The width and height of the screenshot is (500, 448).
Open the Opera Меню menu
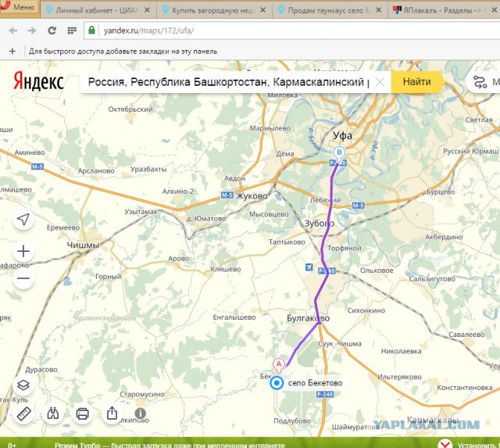pyautogui.click(x=19, y=9)
